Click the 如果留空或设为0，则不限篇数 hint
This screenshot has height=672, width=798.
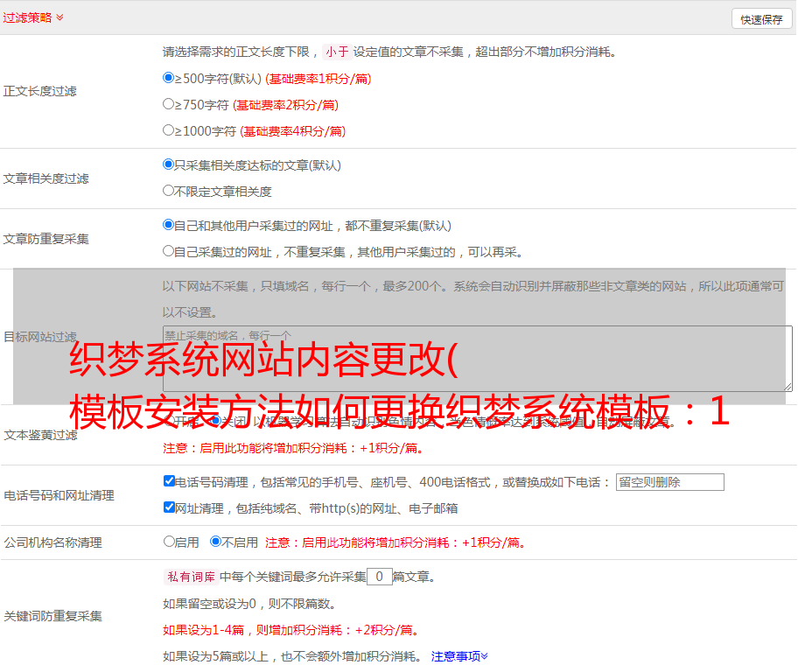pos(249,604)
